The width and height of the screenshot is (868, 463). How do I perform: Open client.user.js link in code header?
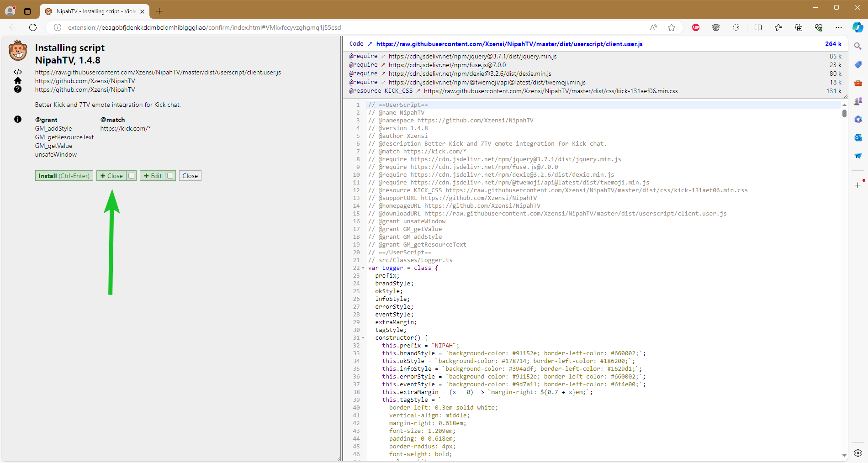509,44
